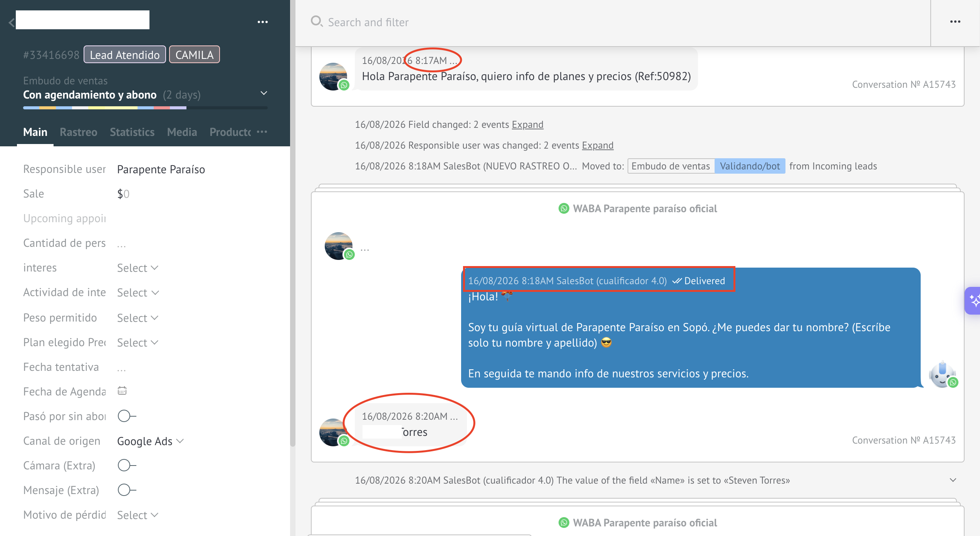Image resolution: width=980 pixels, height=536 pixels.
Task: Click the 8:20AM Torres reply message
Action: coord(411,424)
